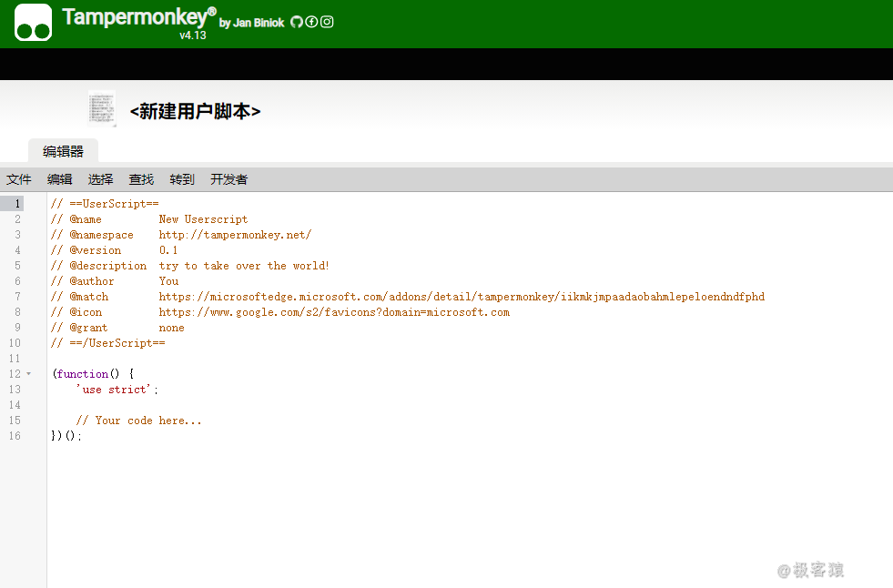
Task: Open the 开发者 menu
Action: point(229,180)
